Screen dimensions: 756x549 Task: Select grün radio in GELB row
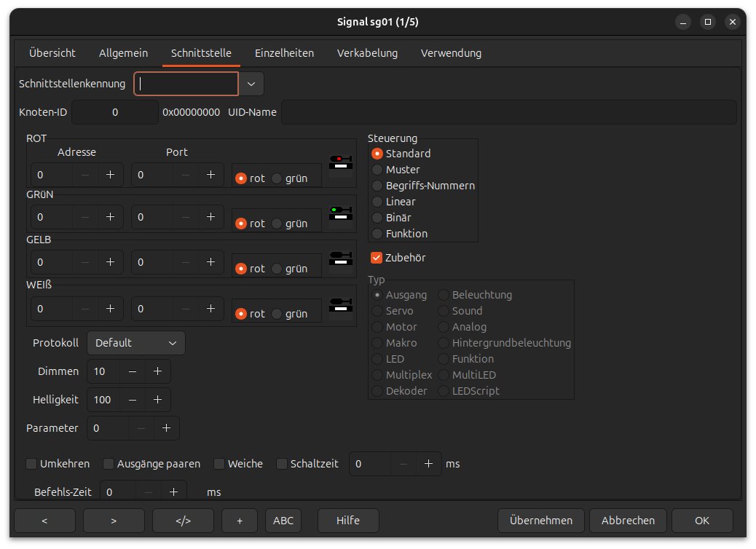click(277, 269)
